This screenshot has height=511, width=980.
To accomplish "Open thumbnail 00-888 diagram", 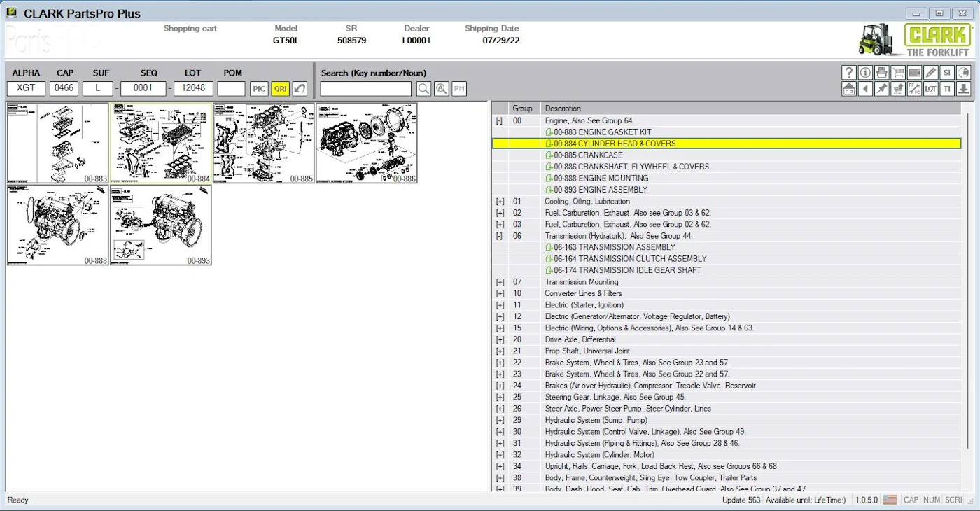I will (x=58, y=225).
